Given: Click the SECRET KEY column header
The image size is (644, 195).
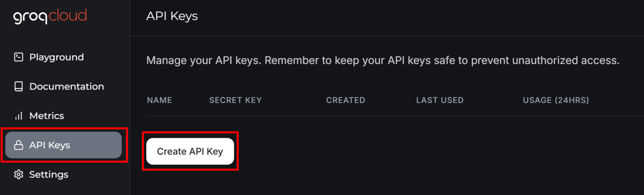Looking at the screenshot, I should click(x=235, y=100).
